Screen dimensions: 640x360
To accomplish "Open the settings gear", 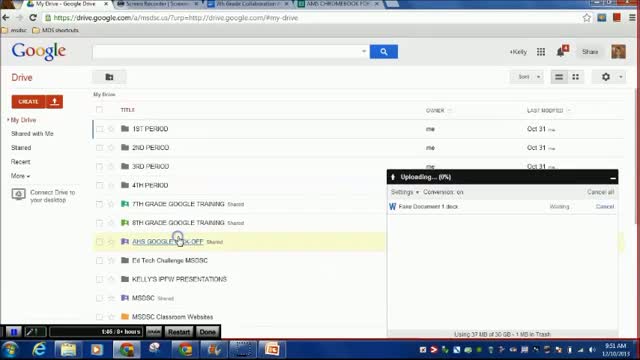I will click(606, 77).
